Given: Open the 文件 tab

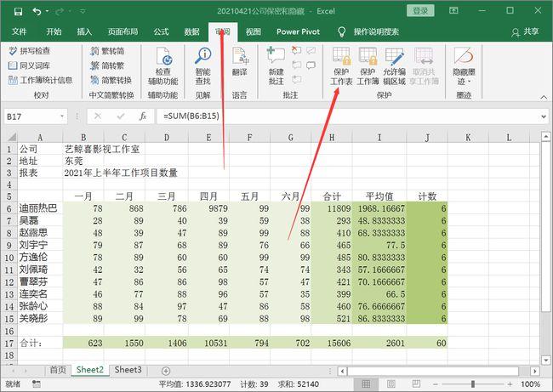Looking at the screenshot, I should pyautogui.click(x=19, y=31).
